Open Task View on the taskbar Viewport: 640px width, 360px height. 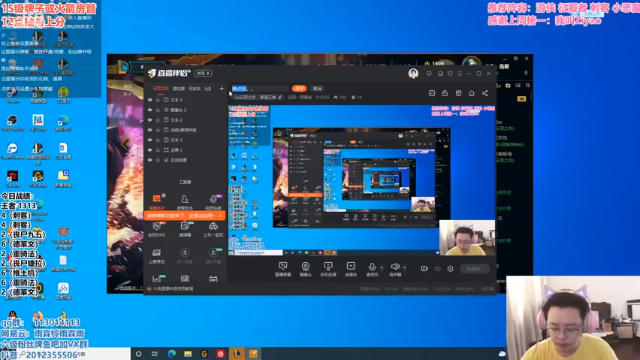(x=155, y=354)
